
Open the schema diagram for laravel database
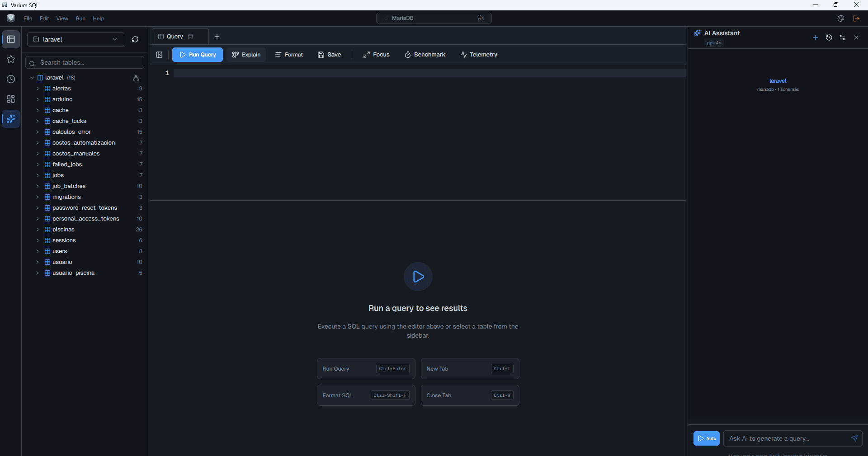point(136,78)
